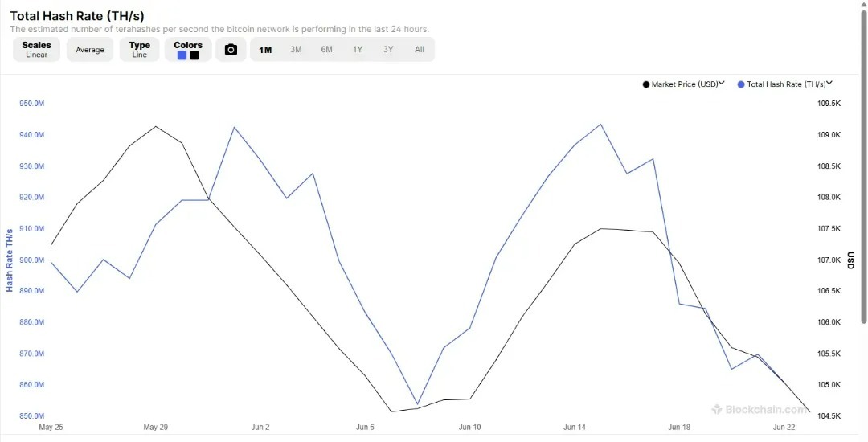
Task: Choose the 3Y time range
Action: tap(388, 50)
